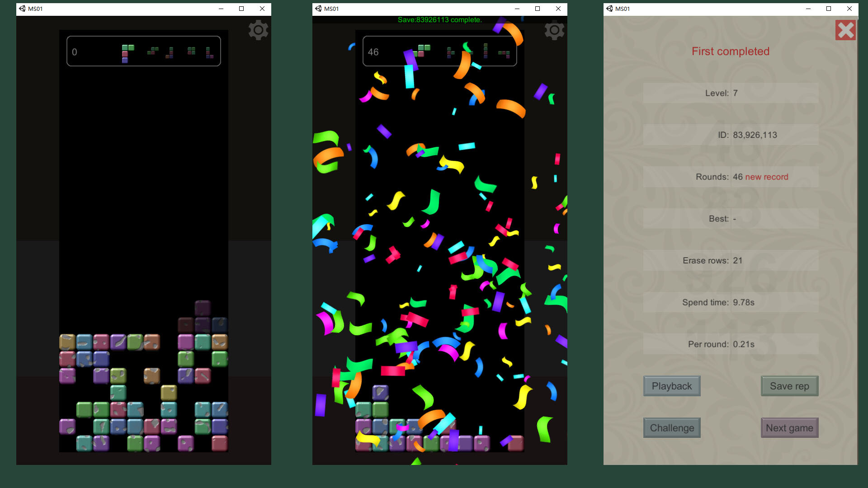The width and height of the screenshot is (868, 488).
Task: Start a Challenge from the results panel
Action: [672, 427]
